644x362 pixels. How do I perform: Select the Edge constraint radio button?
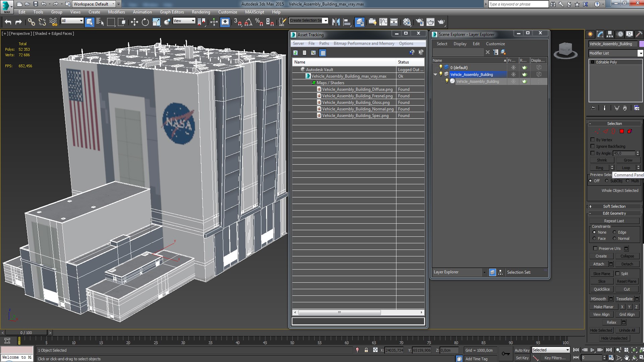pyautogui.click(x=614, y=232)
